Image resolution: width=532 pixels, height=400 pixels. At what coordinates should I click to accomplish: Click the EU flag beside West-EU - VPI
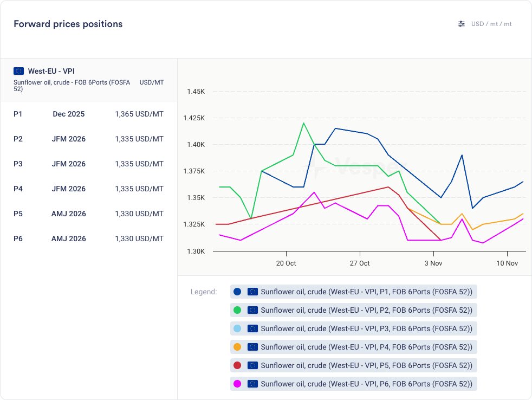(x=19, y=71)
